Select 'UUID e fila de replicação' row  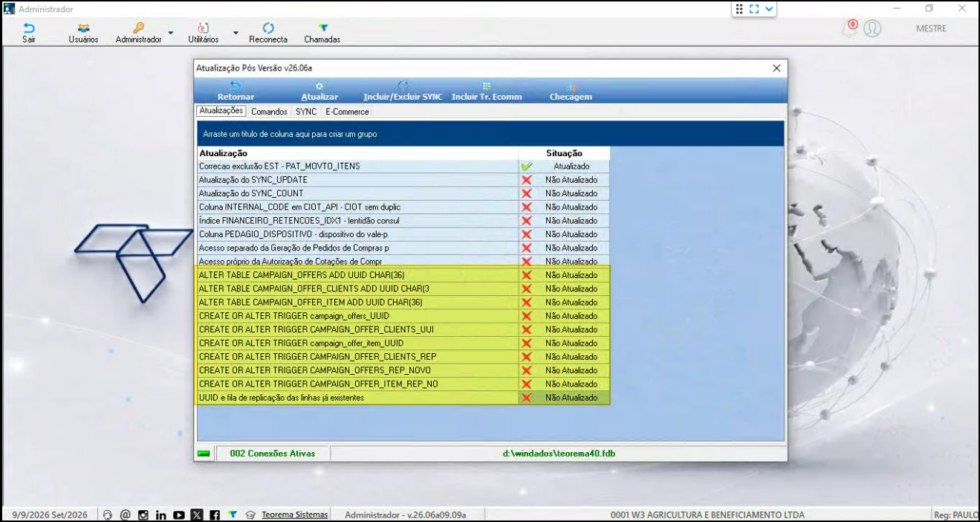[x=403, y=398]
